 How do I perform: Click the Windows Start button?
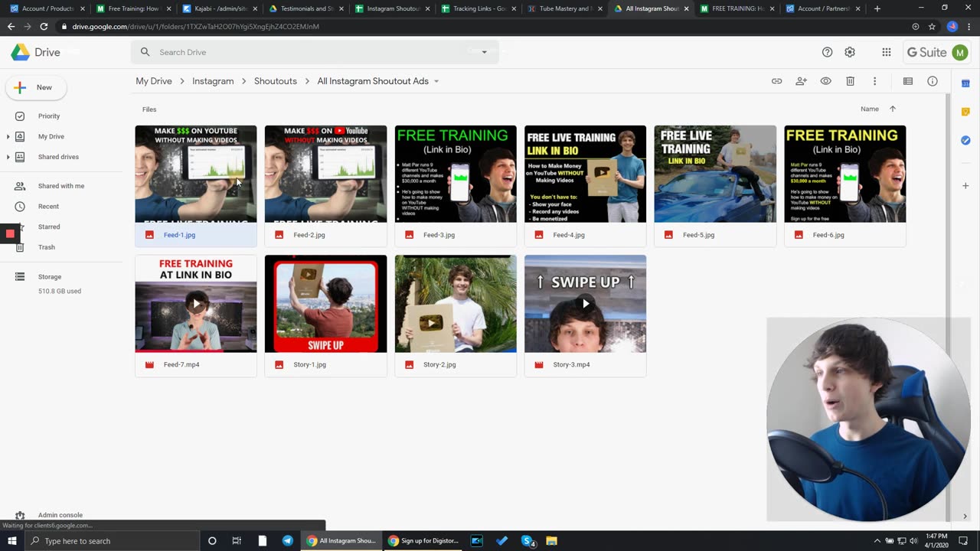11,541
